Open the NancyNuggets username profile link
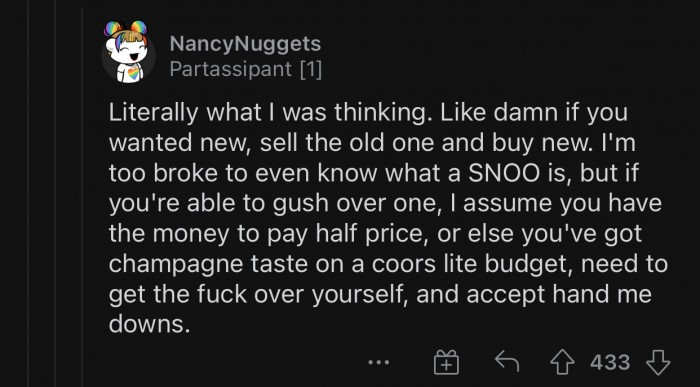700x387 pixels. [245, 44]
